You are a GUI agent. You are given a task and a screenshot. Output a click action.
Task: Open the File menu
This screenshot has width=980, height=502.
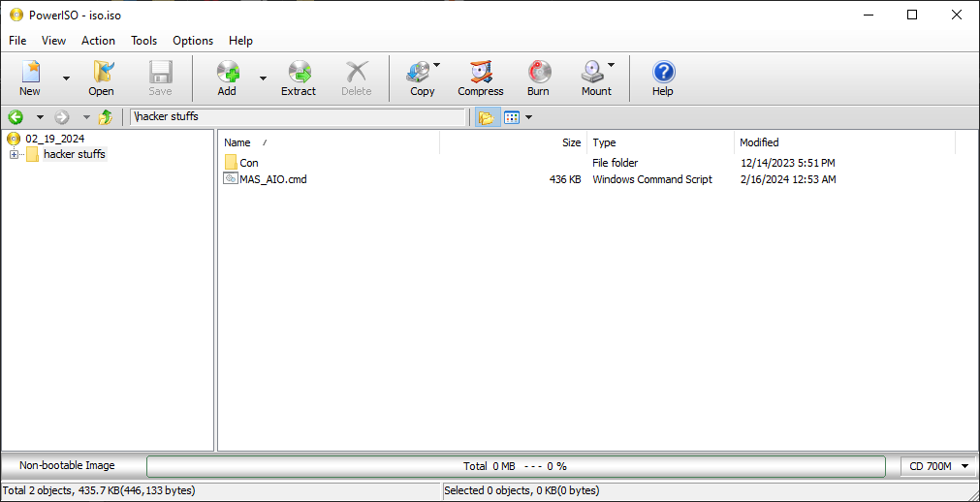pyautogui.click(x=17, y=41)
